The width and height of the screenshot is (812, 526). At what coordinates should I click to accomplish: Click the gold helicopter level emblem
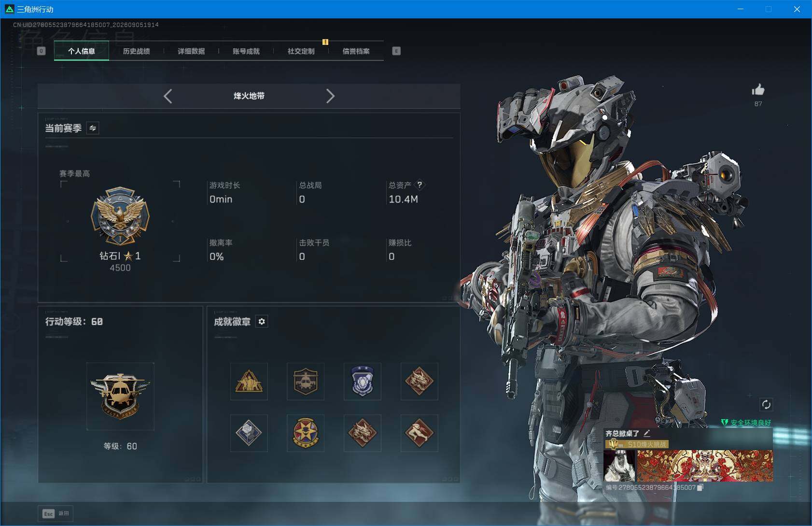coord(120,396)
